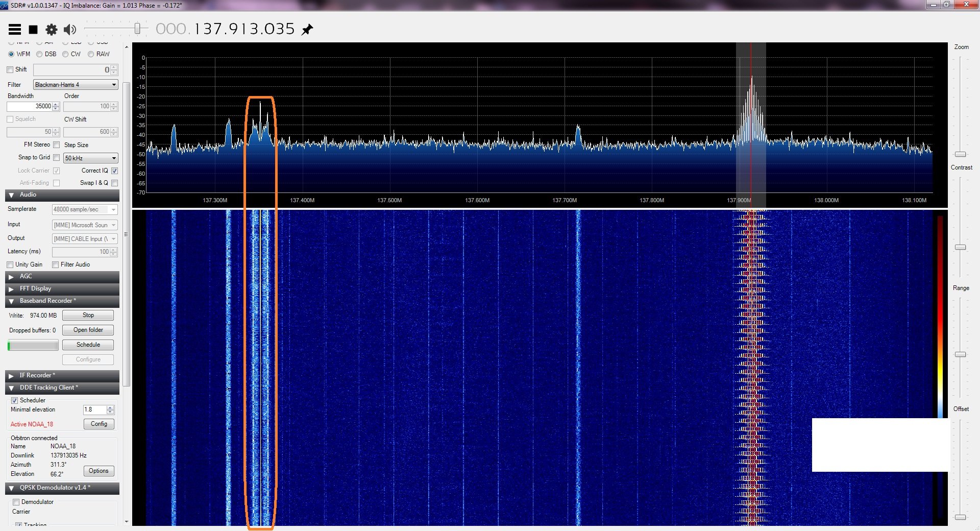Enable the Shift checkbox

[x=10, y=69]
